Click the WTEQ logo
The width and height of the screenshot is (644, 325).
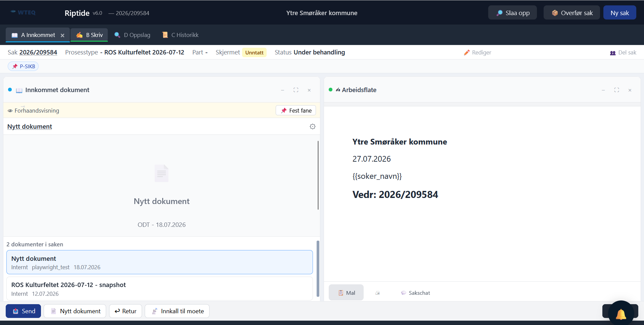[x=23, y=12]
